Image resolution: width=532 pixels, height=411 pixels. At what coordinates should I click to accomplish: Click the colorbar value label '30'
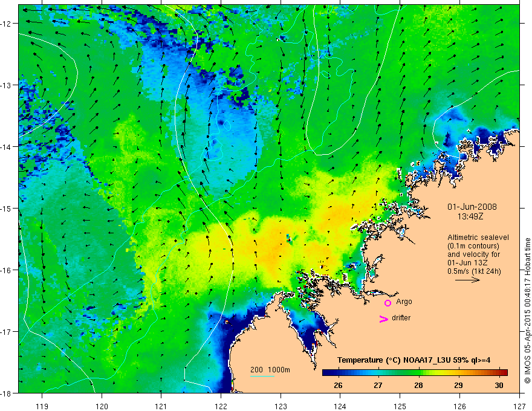[499, 385]
